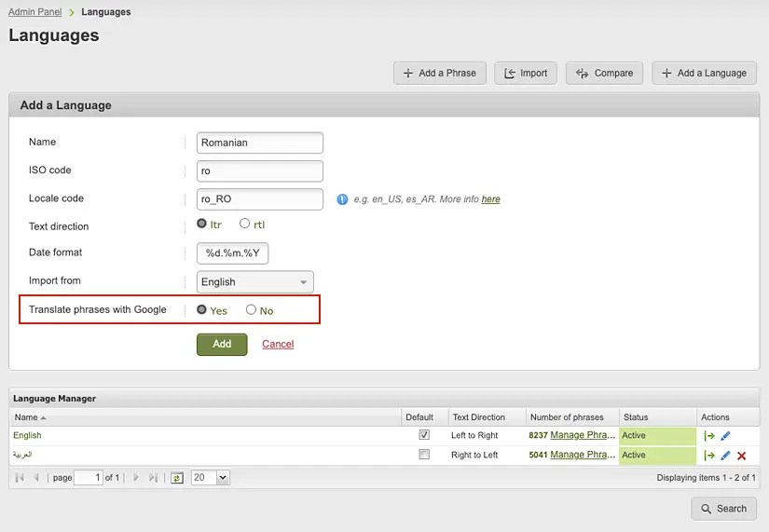Open the English language row link
The image size is (769, 532).
pos(27,435)
